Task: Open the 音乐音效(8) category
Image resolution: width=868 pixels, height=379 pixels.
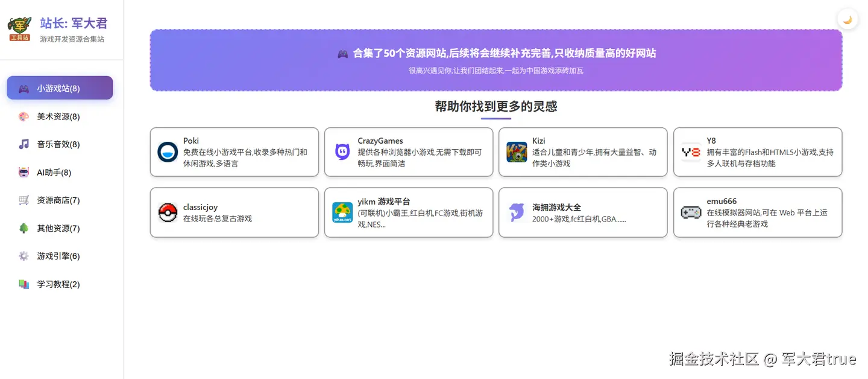Action: pos(60,144)
